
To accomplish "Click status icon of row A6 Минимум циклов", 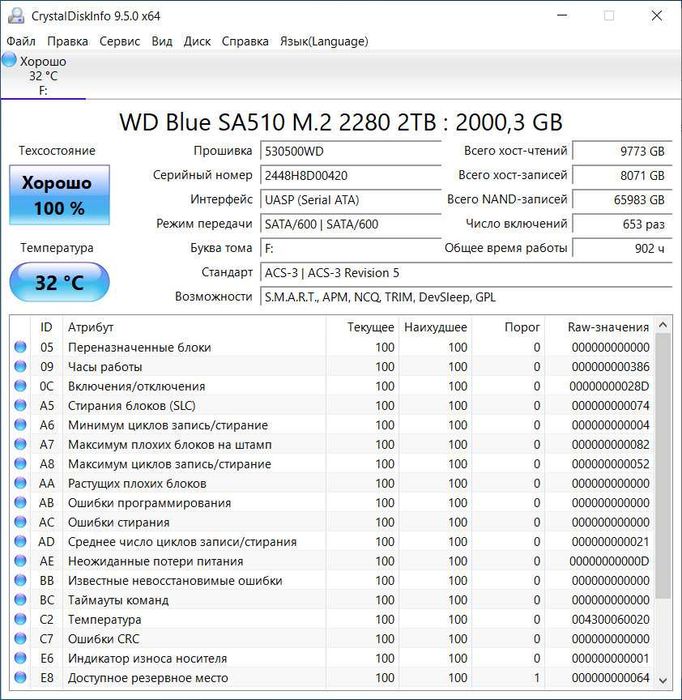I will point(21,425).
